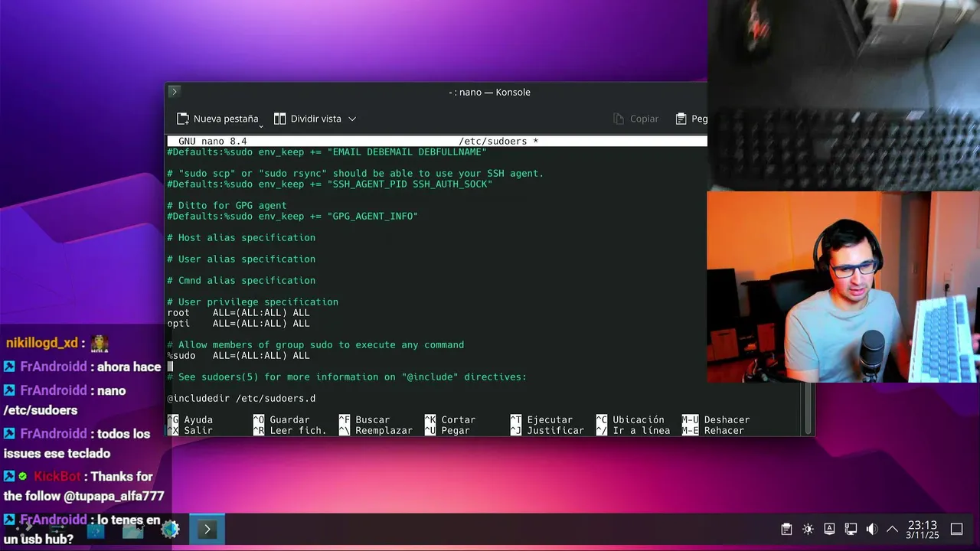Viewport: 980px width, 551px height.
Task: Click the 'root ALL=(ALL:ALL) ALL' line
Action: point(238,313)
